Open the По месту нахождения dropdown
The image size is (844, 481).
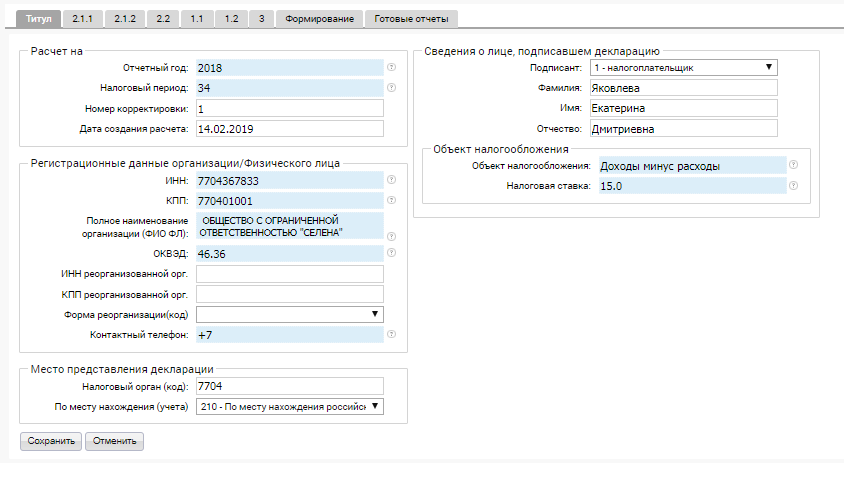click(290, 407)
